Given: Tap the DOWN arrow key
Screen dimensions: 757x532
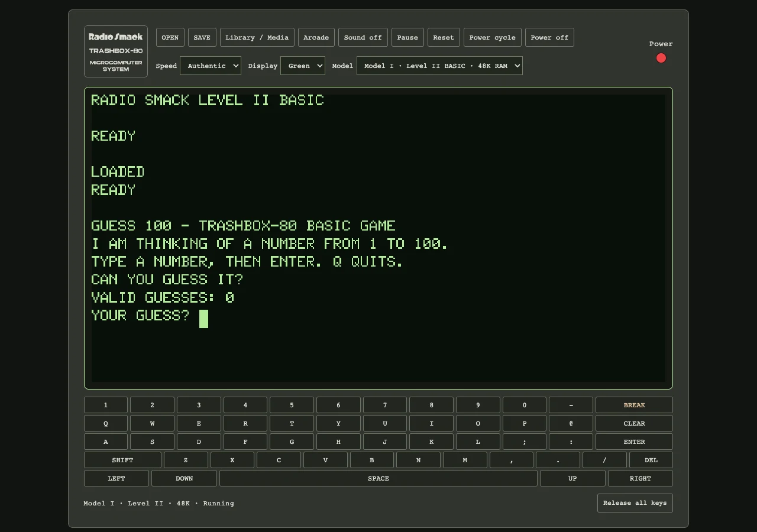Looking at the screenshot, I should pyautogui.click(x=184, y=478).
